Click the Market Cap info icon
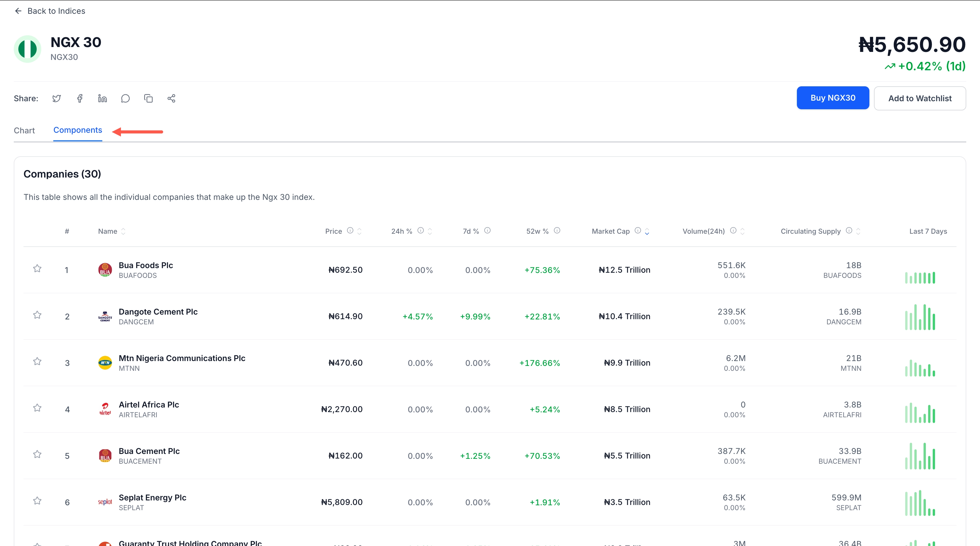 tap(638, 230)
